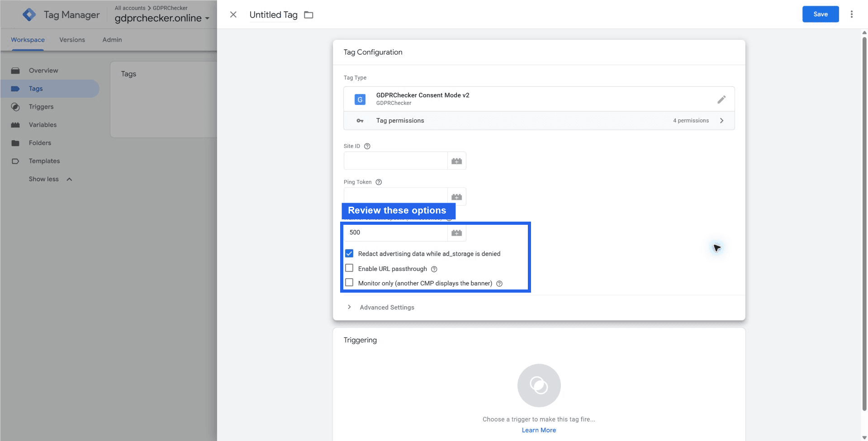868x441 pixels.
Task: Click the scrollbar up arrow
Action: (x=864, y=33)
